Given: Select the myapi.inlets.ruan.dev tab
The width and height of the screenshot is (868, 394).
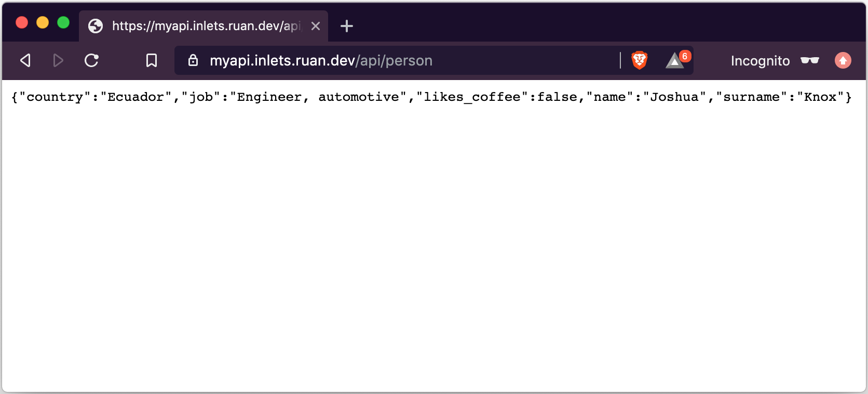Looking at the screenshot, I should click(x=204, y=26).
